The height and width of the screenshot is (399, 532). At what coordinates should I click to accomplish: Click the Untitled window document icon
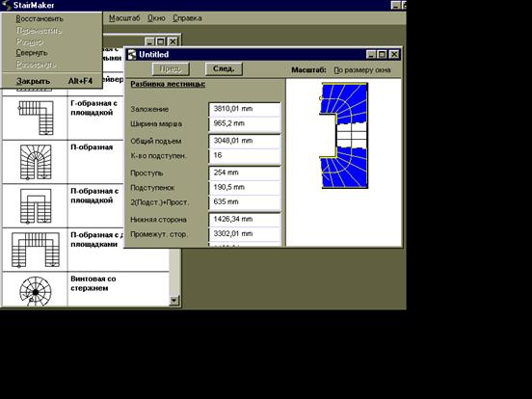132,55
